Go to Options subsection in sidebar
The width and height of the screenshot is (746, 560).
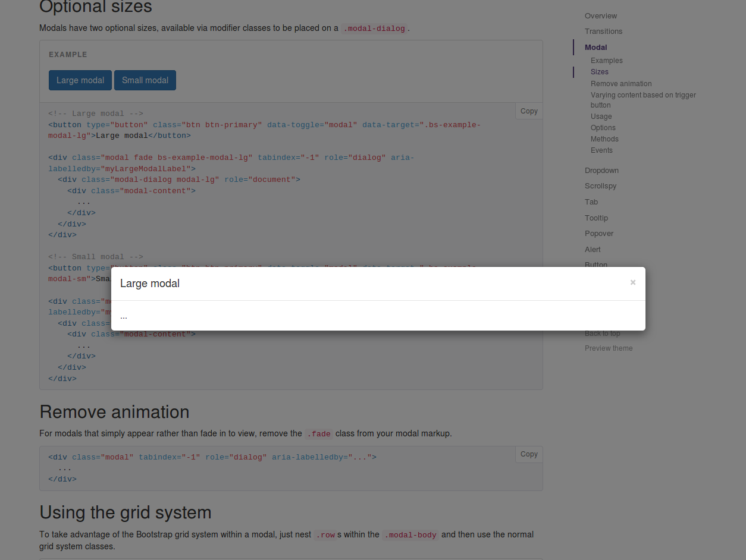coord(603,128)
